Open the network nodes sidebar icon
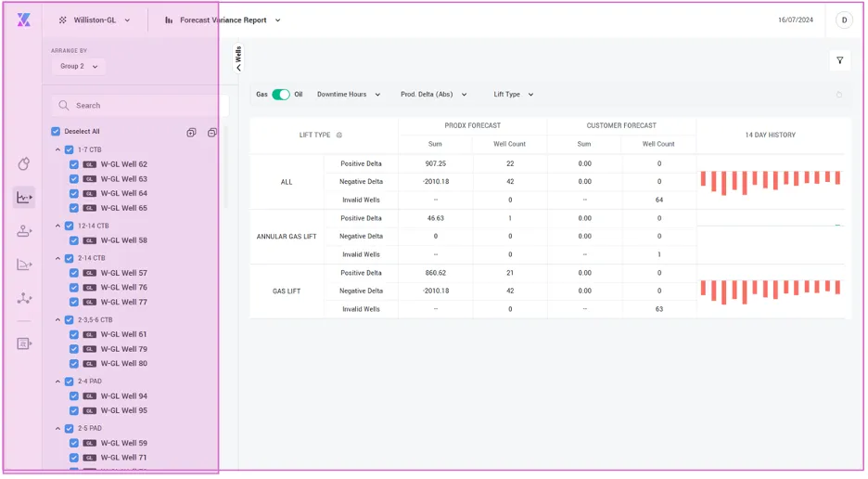This screenshot has height=479, width=868. 24,298
